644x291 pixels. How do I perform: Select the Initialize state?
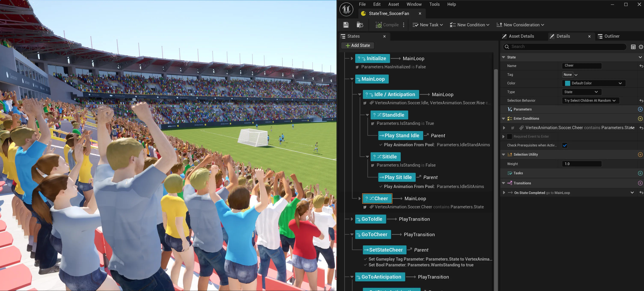pos(372,58)
